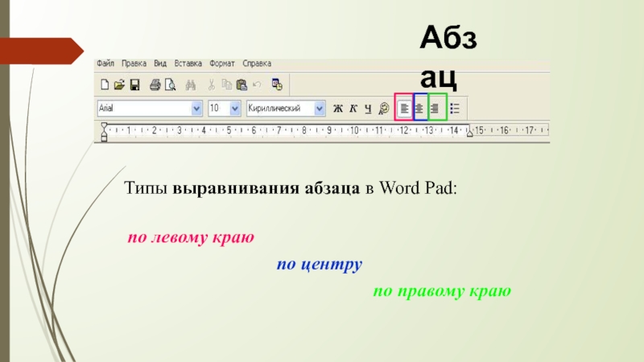Screen dimensions: 644x362
Task: Expand the Кириллический script dropdown arrow
Action: 319,109
